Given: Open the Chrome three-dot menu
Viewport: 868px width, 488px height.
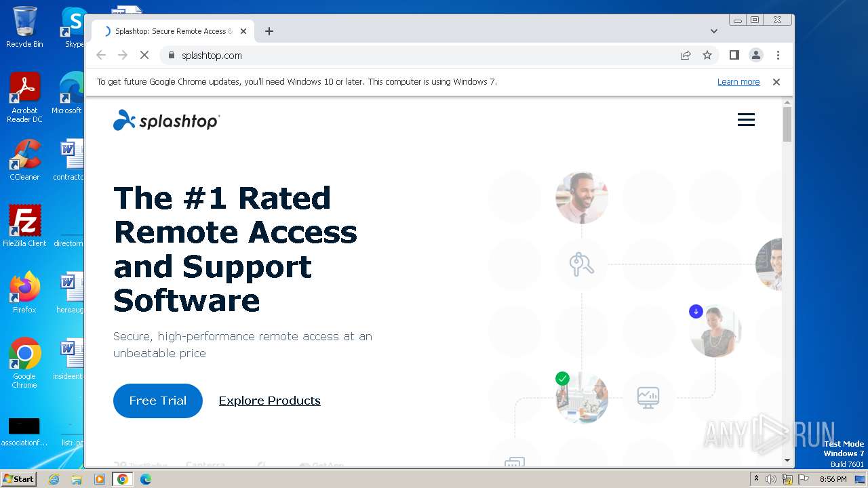Looking at the screenshot, I should click(x=778, y=56).
